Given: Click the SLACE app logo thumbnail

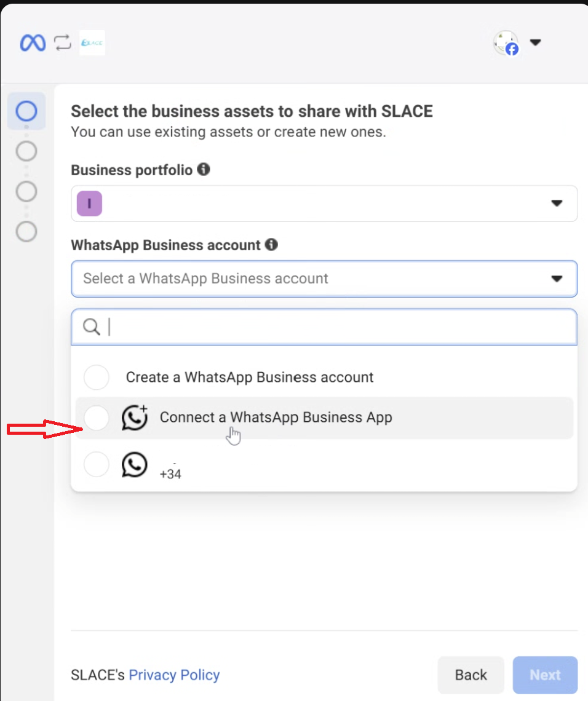Looking at the screenshot, I should pos(92,43).
